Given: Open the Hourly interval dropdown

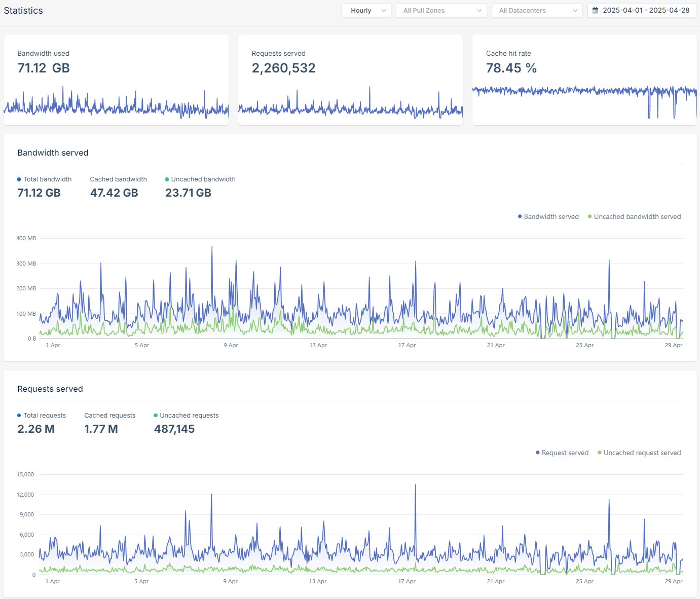Looking at the screenshot, I should click(365, 11).
